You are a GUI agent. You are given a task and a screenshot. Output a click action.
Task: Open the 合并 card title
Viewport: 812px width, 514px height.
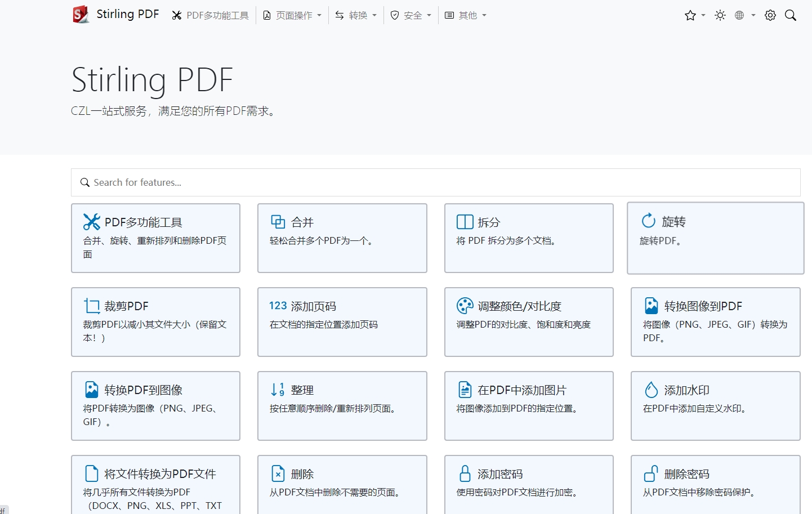click(302, 222)
